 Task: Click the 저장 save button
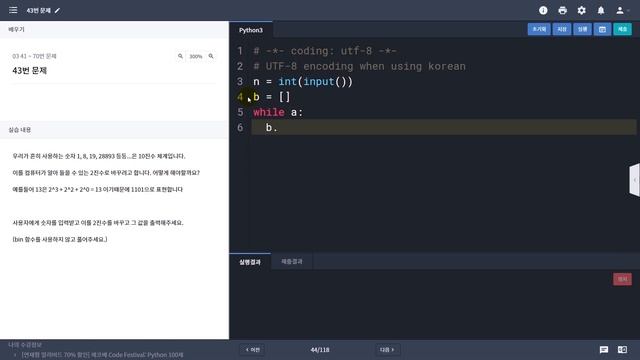562,29
